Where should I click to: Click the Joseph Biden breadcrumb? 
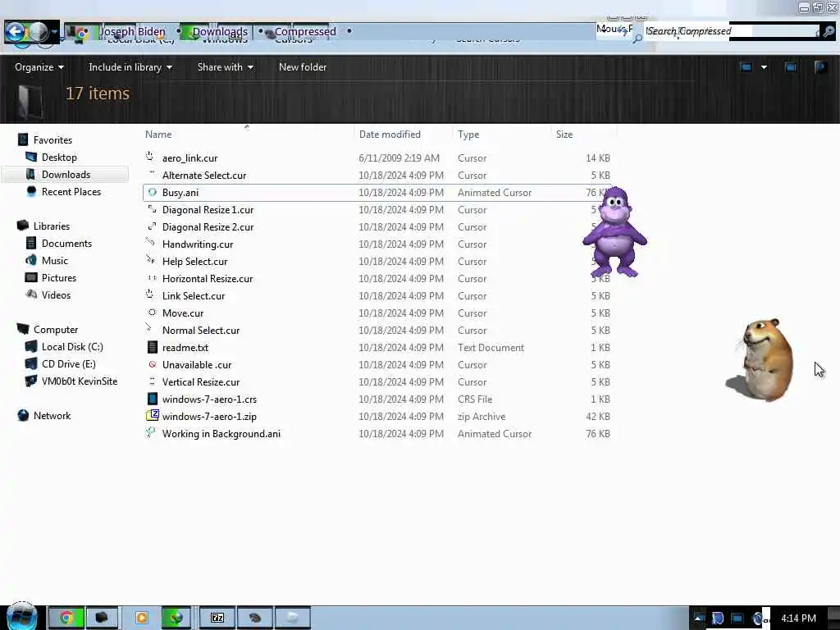click(132, 32)
